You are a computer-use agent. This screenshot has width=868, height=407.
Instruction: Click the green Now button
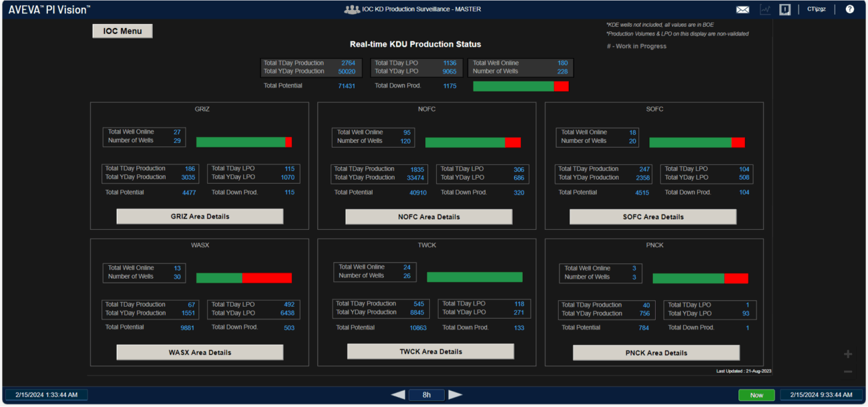756,395
